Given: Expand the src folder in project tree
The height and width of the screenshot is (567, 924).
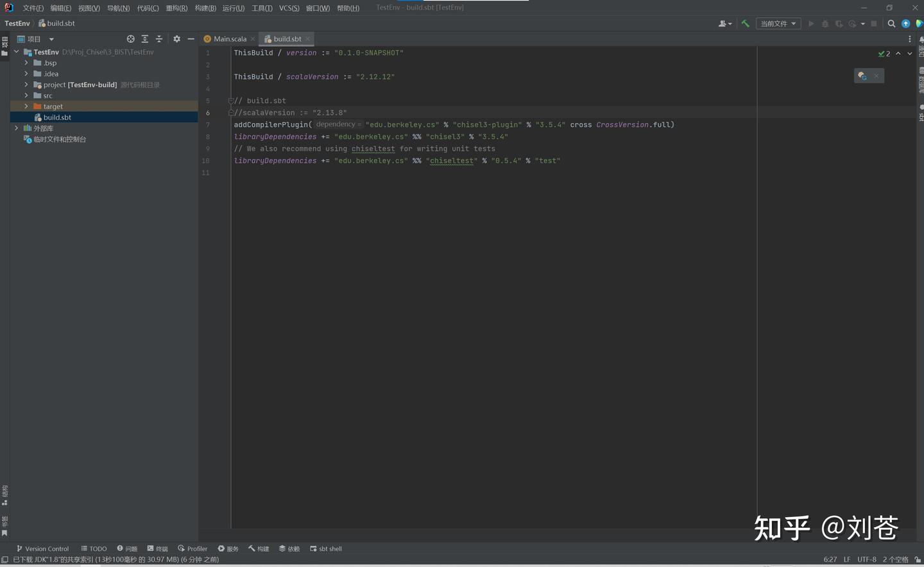Looking at the screenshot, I should pyautogui.click(x=26, y=95).
